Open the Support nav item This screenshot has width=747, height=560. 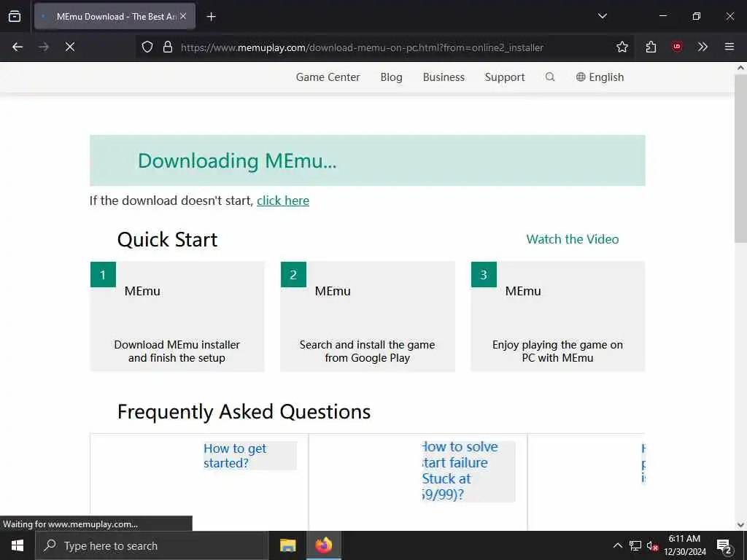tap(505, 77)
